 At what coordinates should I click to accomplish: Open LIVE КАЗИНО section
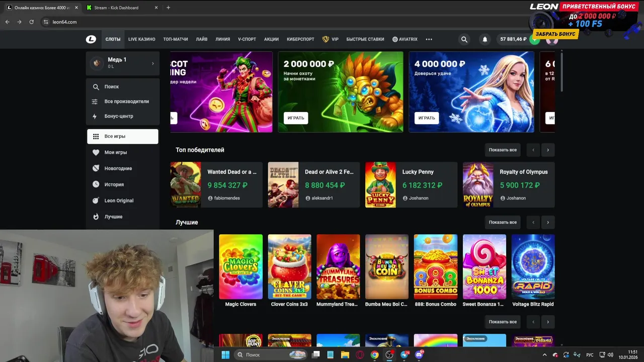pos(141,39)
